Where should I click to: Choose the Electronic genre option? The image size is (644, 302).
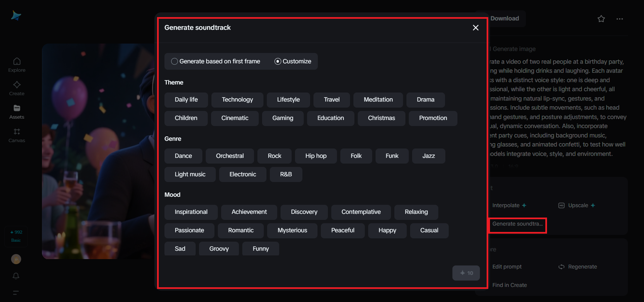click(x=243, y=174)
